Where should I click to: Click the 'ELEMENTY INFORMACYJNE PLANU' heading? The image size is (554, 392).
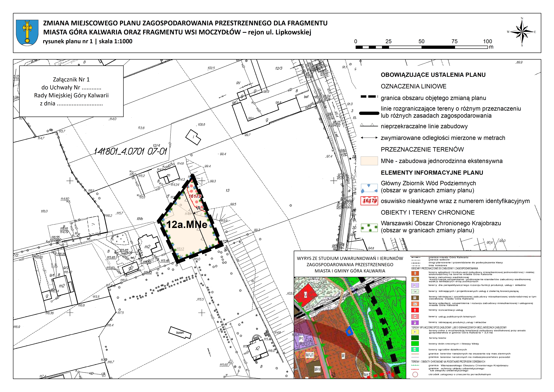click(432, 173)
